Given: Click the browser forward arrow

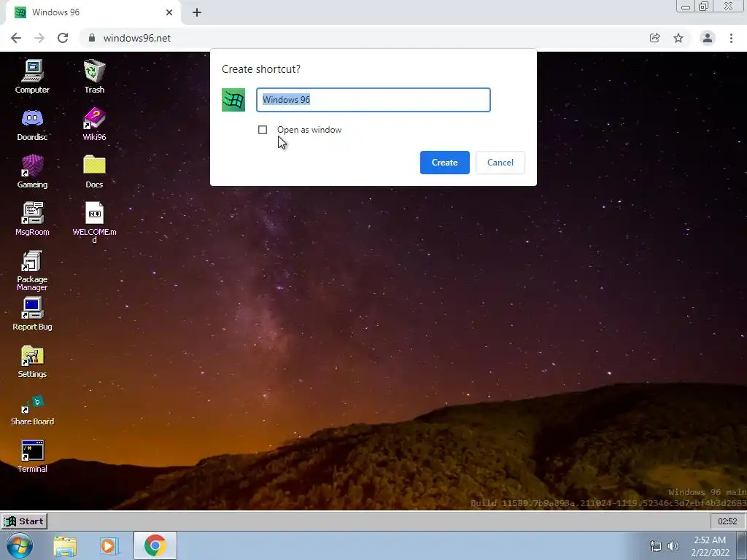Looking at the screenshot, I should click(39, 38).
